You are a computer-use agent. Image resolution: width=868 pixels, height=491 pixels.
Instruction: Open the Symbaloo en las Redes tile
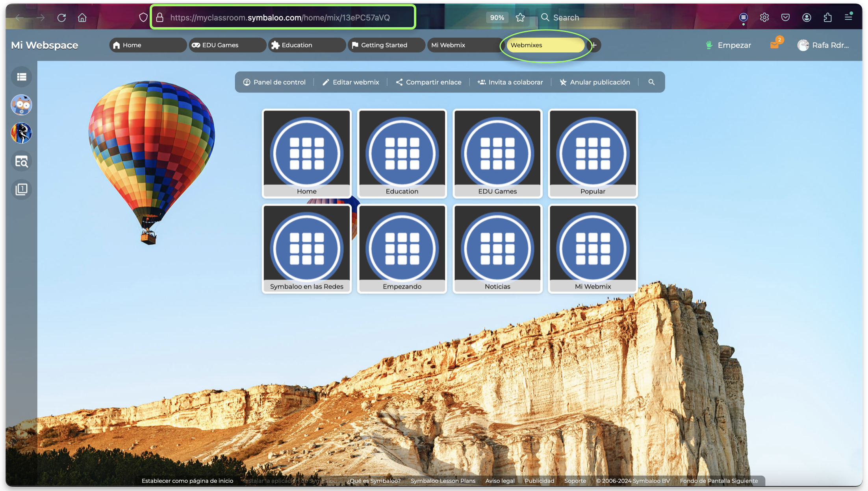coord(306,248)
